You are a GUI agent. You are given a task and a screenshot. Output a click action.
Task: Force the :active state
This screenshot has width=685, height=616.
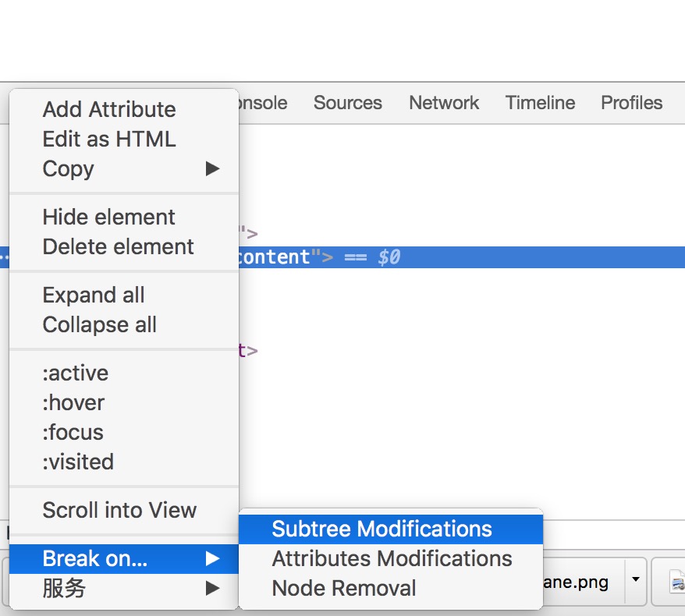click(x=124, y=373)
